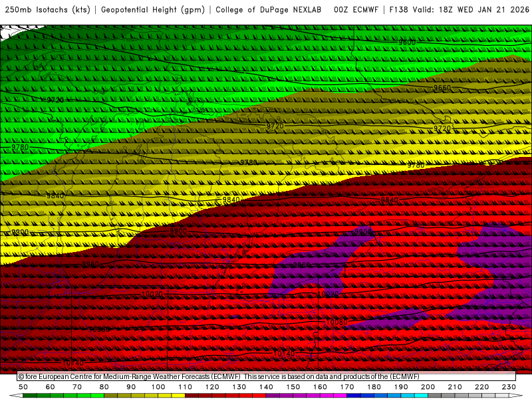This screenshot has height=399, width=532.
Task: Click the 90 value on the color scale
Action: point(131,387)
